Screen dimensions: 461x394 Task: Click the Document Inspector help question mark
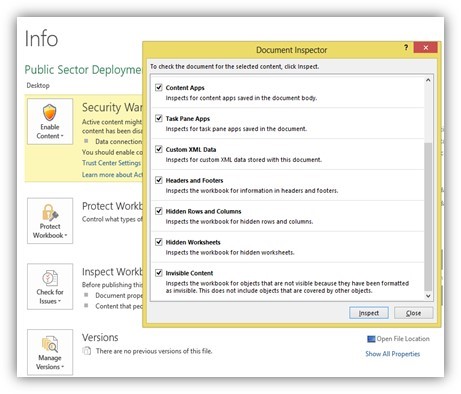tap(406, 47)
